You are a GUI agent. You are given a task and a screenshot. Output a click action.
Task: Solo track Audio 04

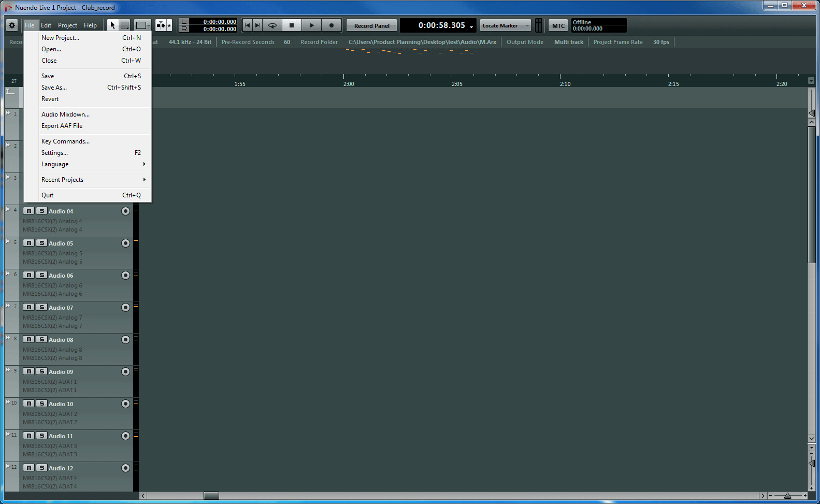[x=42, y=211]
